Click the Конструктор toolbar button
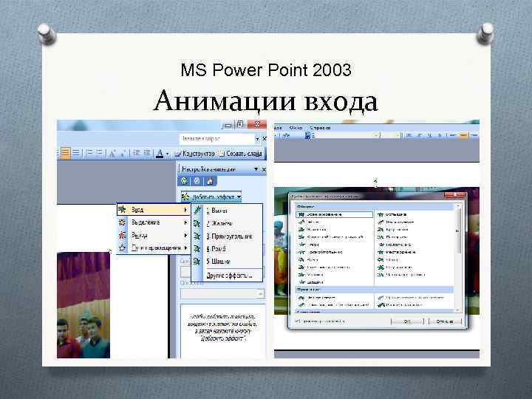 (x=195, y=154)
